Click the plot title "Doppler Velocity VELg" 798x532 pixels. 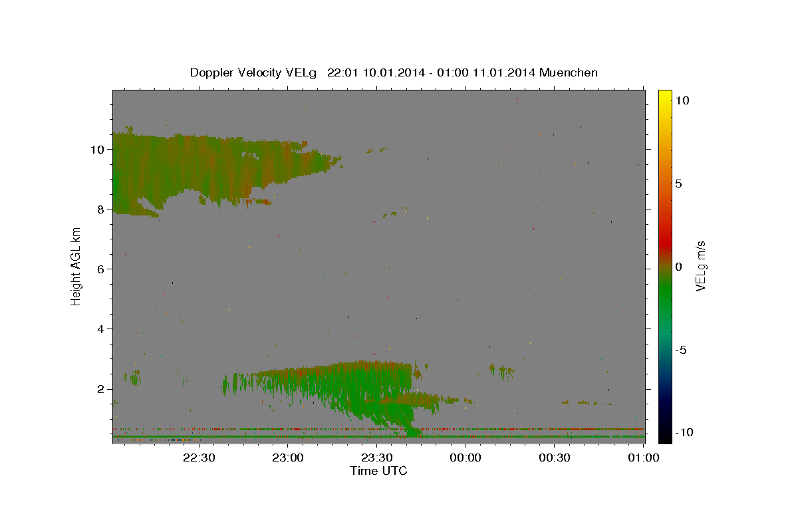254,72
